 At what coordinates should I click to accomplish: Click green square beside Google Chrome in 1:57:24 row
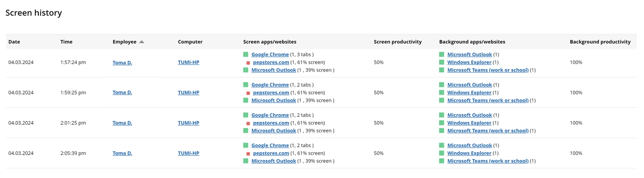(x=246, y=54)
